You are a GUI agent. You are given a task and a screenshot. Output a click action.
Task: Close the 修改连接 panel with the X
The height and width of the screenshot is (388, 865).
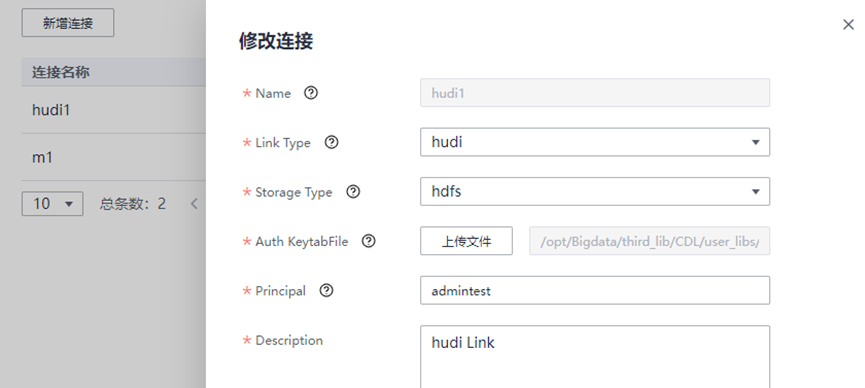pos(848,24)
